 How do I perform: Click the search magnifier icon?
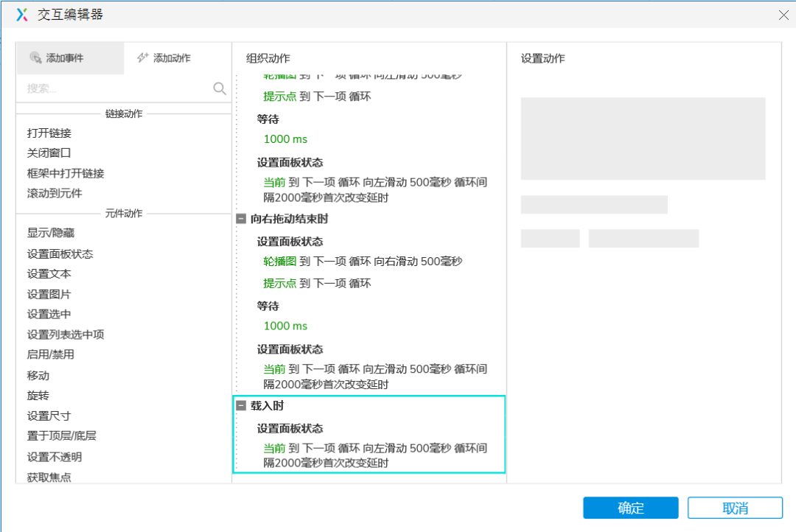(x=220, y=88)
